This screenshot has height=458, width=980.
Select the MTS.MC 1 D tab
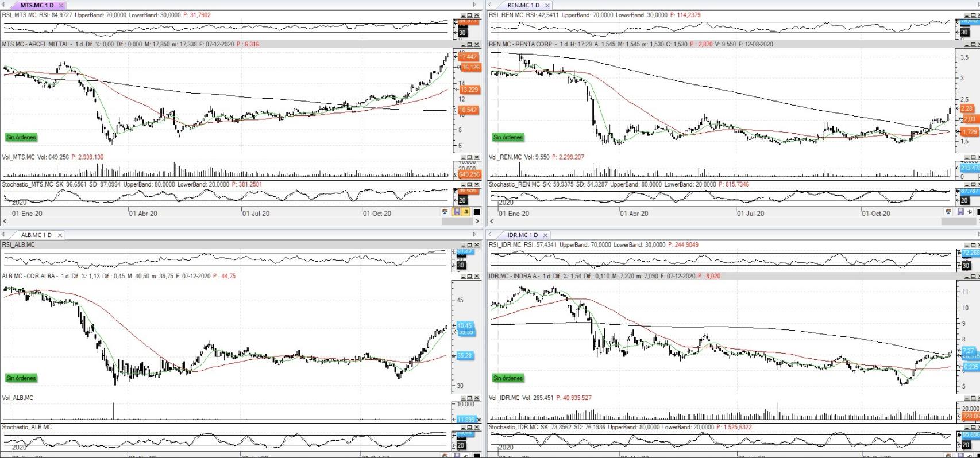(x=37, y=5)
